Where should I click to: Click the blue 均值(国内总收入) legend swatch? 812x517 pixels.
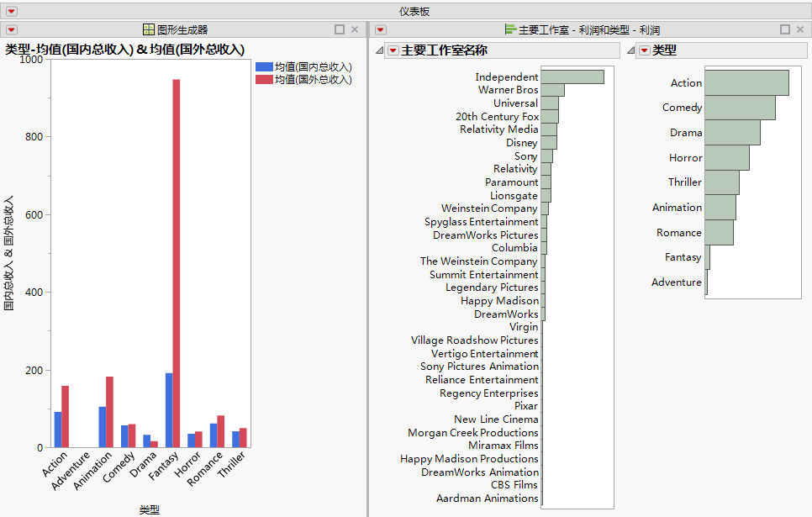click(x=264, y=66)
